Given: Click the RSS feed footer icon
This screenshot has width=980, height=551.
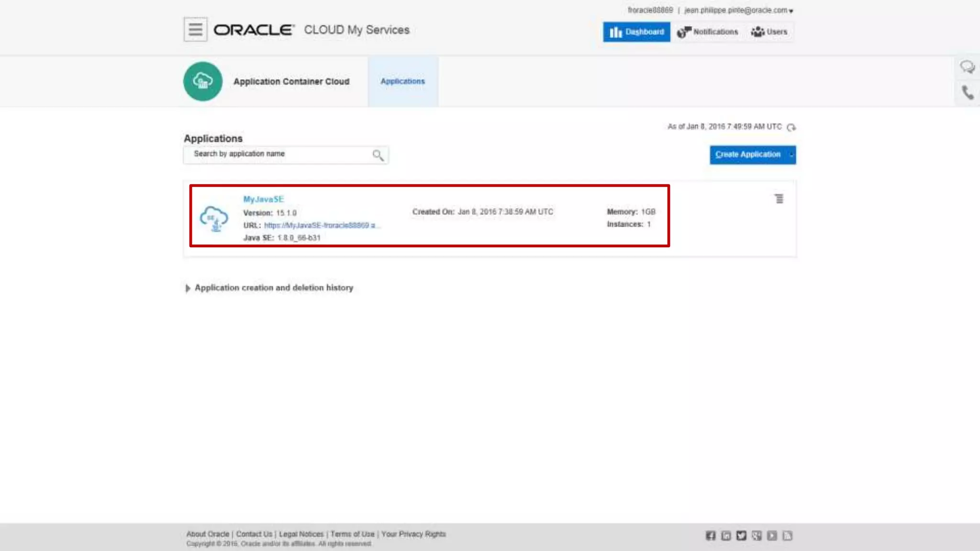Looking at the screenshot, I should tap(787, 536).
